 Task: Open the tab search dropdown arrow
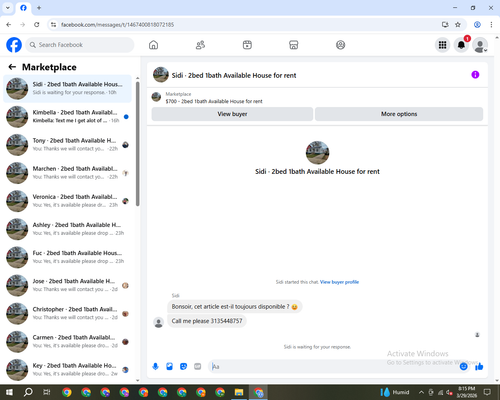point(8,8)
